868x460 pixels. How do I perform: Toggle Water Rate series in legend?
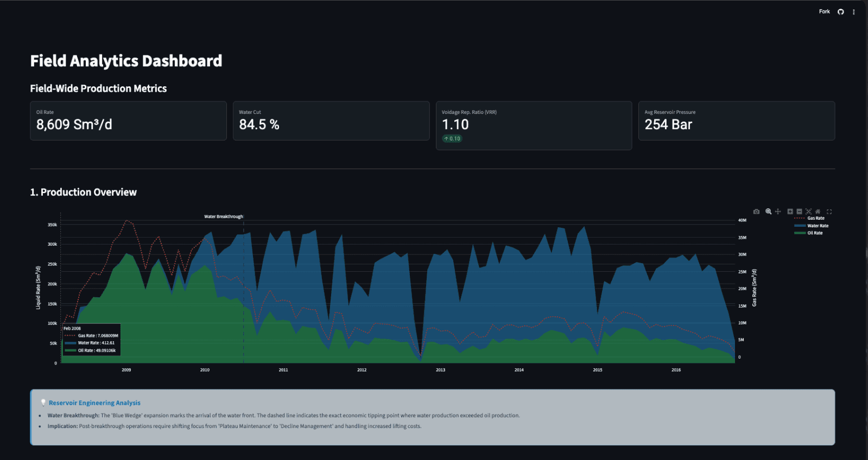click(812, 226)
